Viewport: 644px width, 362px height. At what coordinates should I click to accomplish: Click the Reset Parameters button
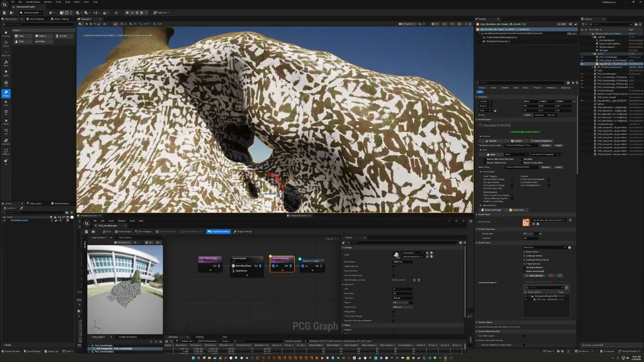click(541, 141)
